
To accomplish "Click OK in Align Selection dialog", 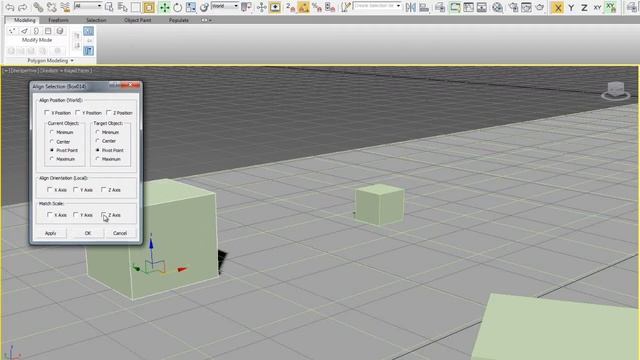I will [x=88, y=233].
